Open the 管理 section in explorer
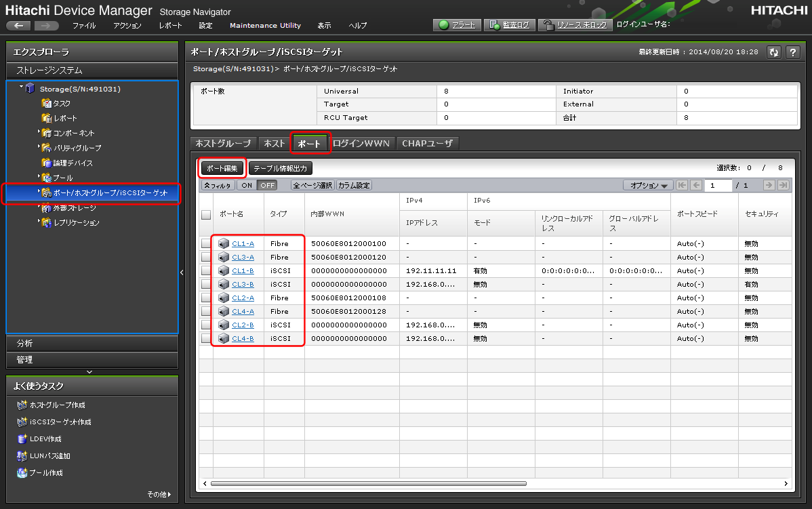Image resolution: width=812 pixels, height=509 pixels. [x=92, y=359]
